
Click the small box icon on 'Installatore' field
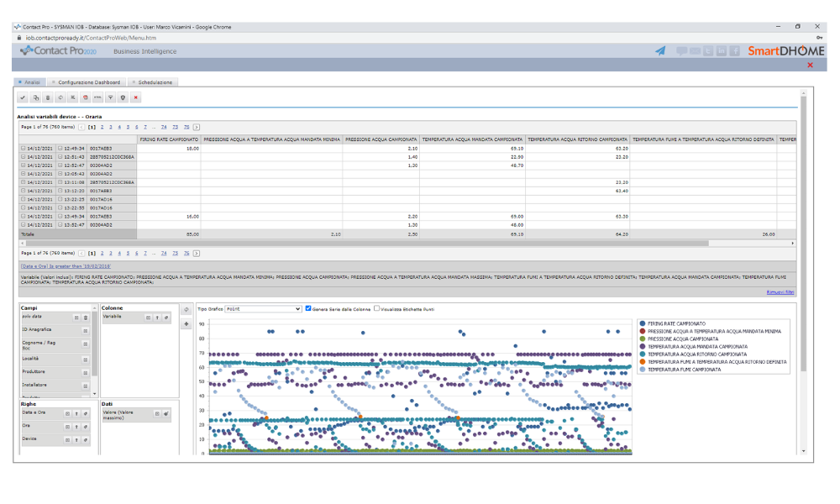[x=85, y=386]
